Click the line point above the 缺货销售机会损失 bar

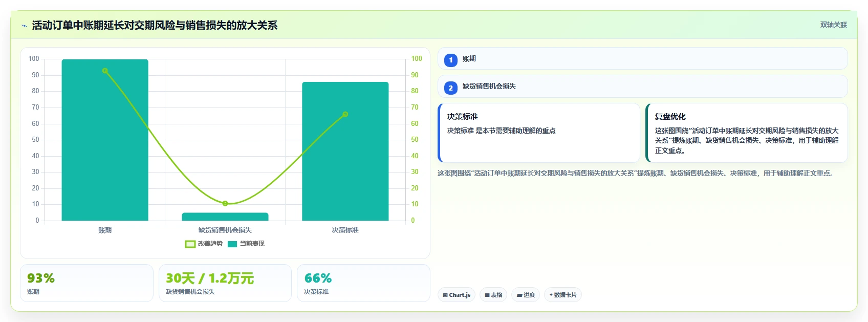pos(225,203)
